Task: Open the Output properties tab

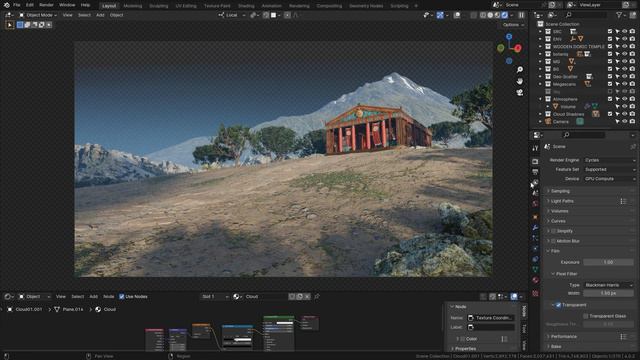Action: pos(535,172)
